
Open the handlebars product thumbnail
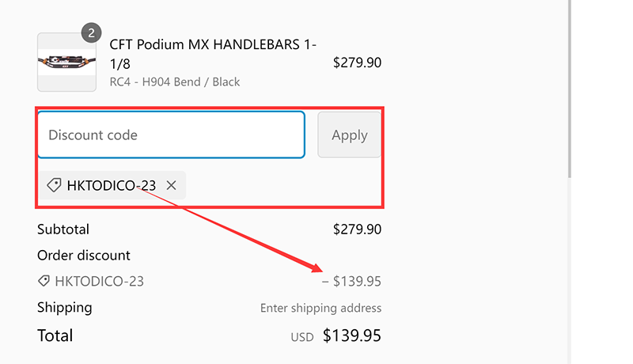66,63
